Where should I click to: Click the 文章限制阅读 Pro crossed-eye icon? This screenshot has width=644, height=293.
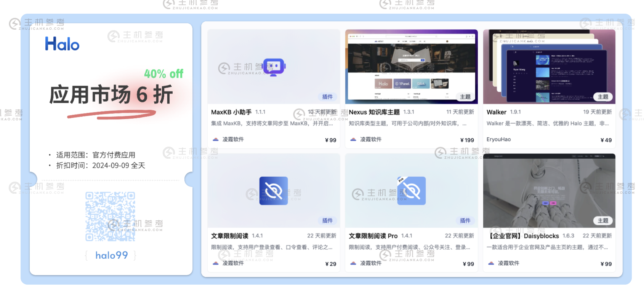(x=411, y=191)
